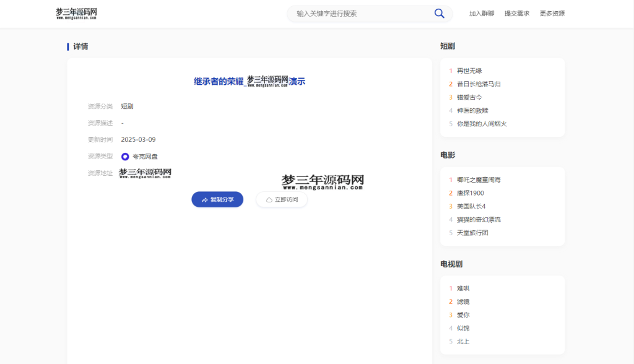The width and height of the screenshot is (634, 364).
Task: Open the 提交需求 menu item
Action: point(517,13)
